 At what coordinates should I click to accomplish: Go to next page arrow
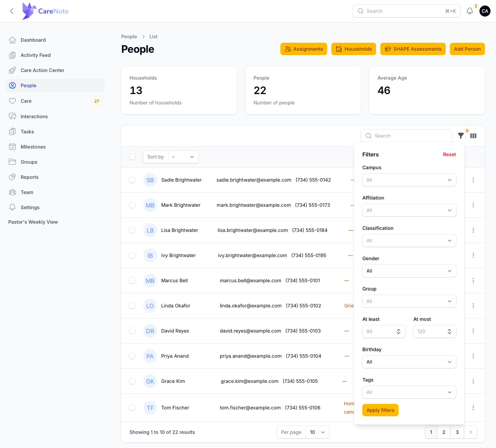pyautogui.click(x=471, y=432)
